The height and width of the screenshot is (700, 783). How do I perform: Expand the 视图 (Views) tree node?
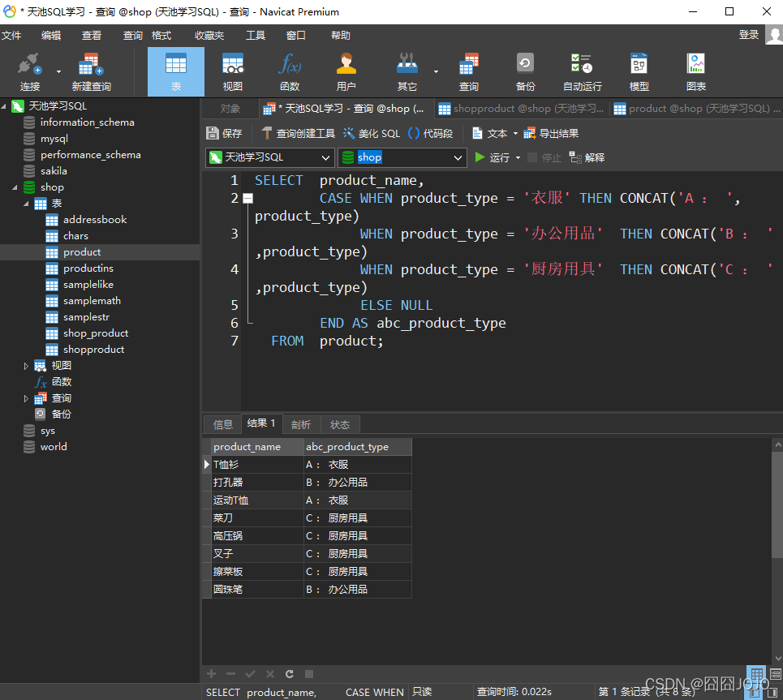click(27, 366)
